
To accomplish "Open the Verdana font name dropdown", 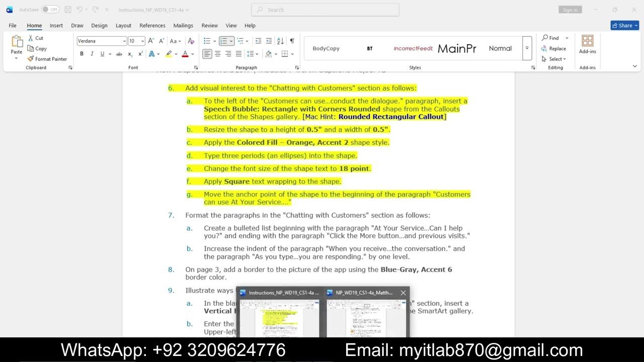I will pos(124,41).
